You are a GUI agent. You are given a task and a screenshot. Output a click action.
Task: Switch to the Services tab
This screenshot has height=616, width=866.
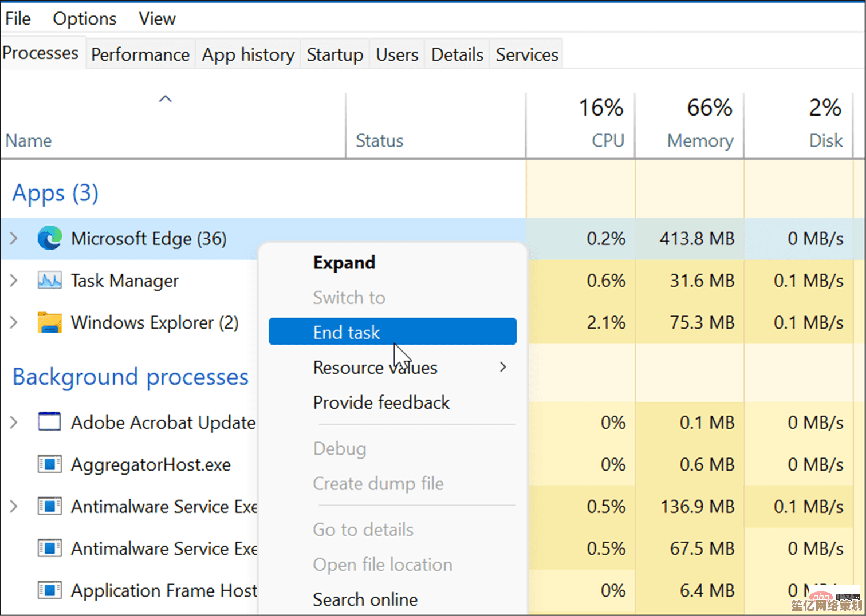pos(527,54)
